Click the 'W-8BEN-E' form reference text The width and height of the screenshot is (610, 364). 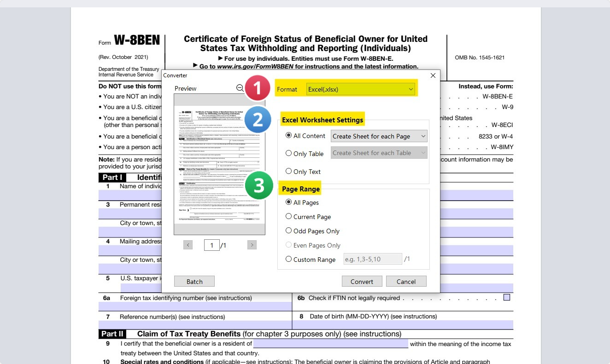[498, 96]
